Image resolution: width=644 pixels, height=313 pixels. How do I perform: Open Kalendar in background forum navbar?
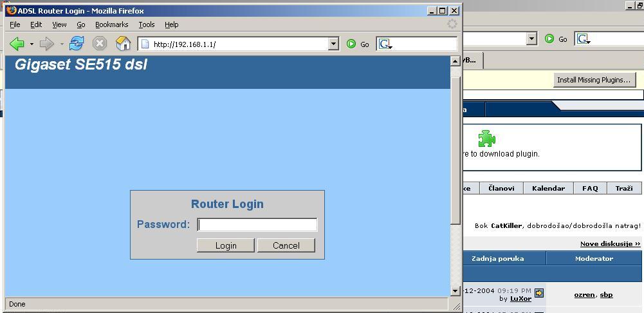548,188
